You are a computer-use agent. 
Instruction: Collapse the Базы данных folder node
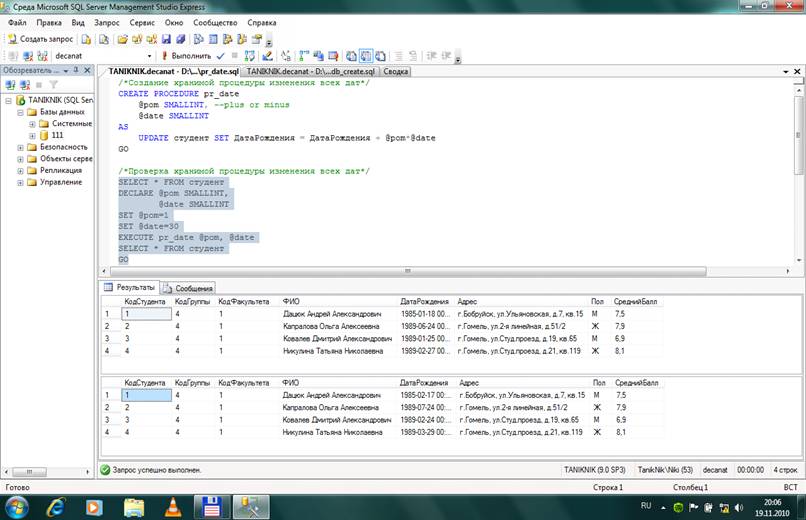(x=19, y=113)
